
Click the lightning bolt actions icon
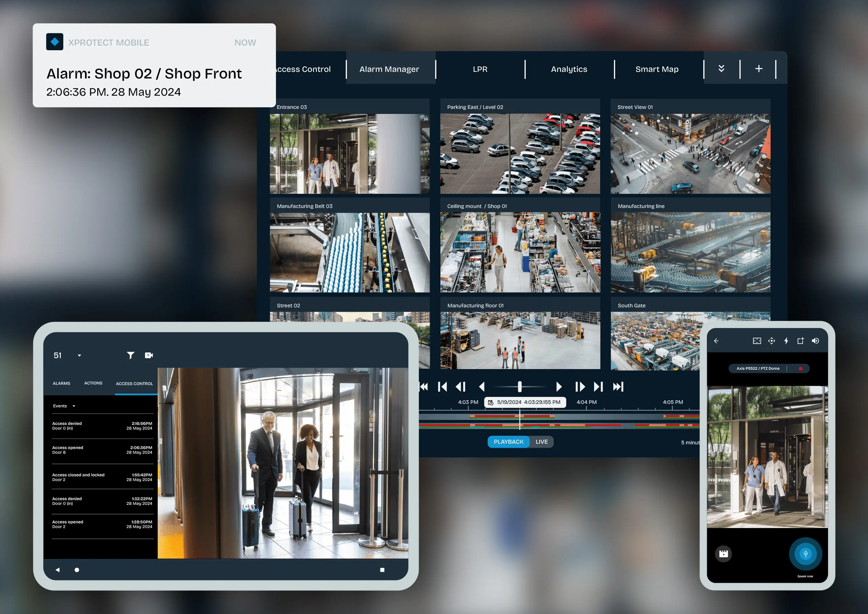tap(786, 341)
